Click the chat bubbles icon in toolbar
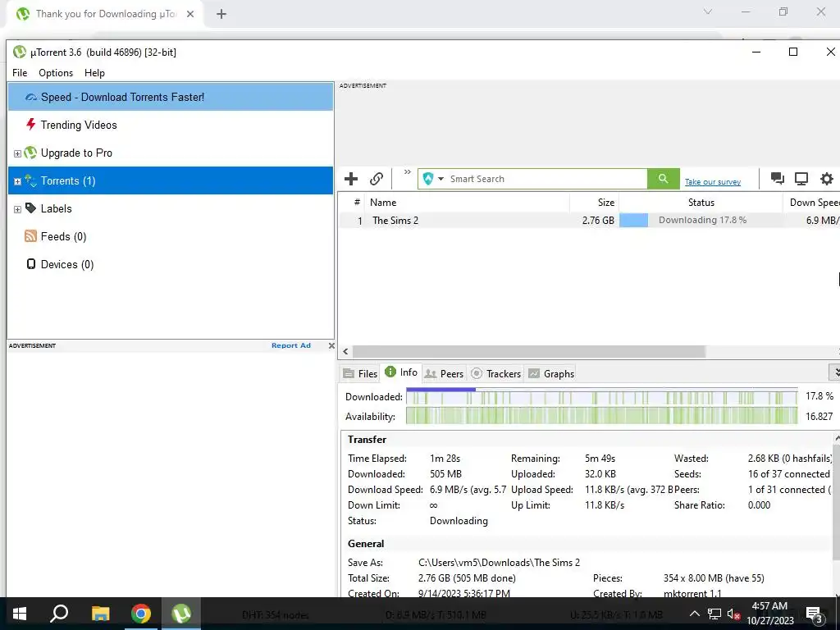The width and height of the screenshot is (840, 630). click(778, 178)
